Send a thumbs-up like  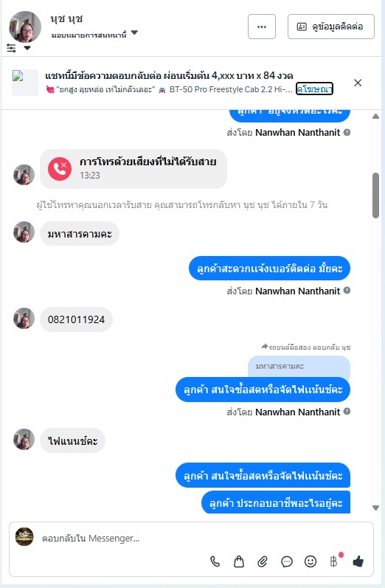[358, 561]
